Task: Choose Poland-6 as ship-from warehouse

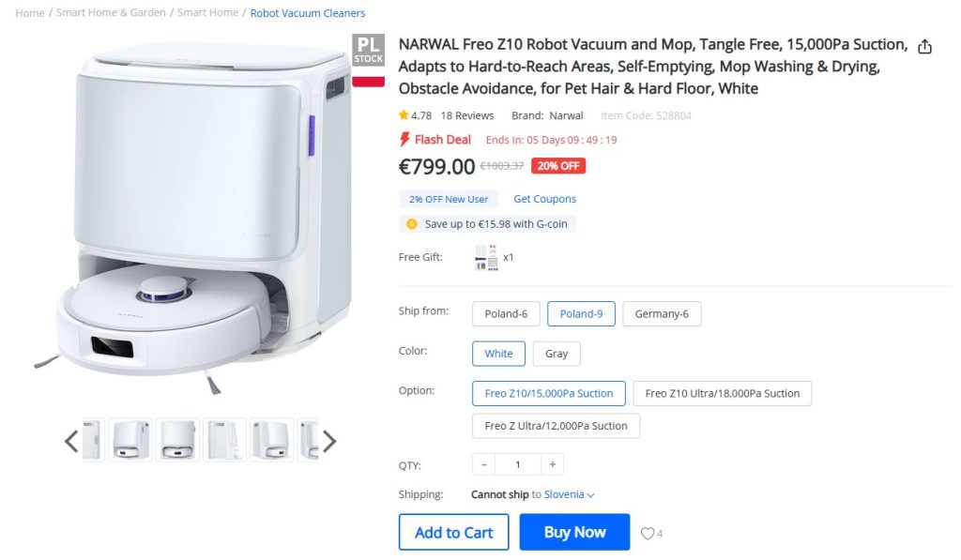Action: click(506, 313)
